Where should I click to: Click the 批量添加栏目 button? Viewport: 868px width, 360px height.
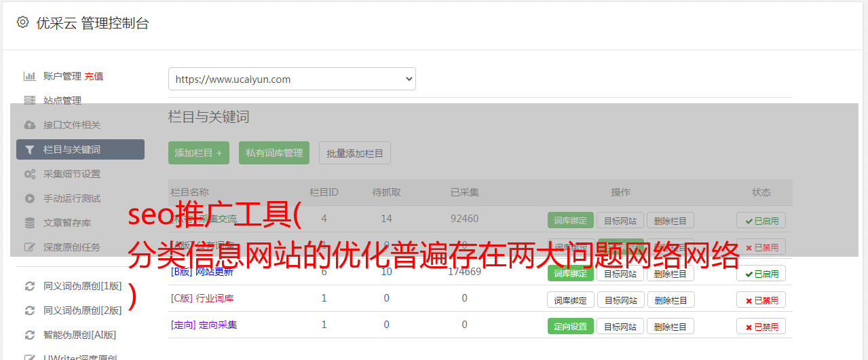pos(355,153)
